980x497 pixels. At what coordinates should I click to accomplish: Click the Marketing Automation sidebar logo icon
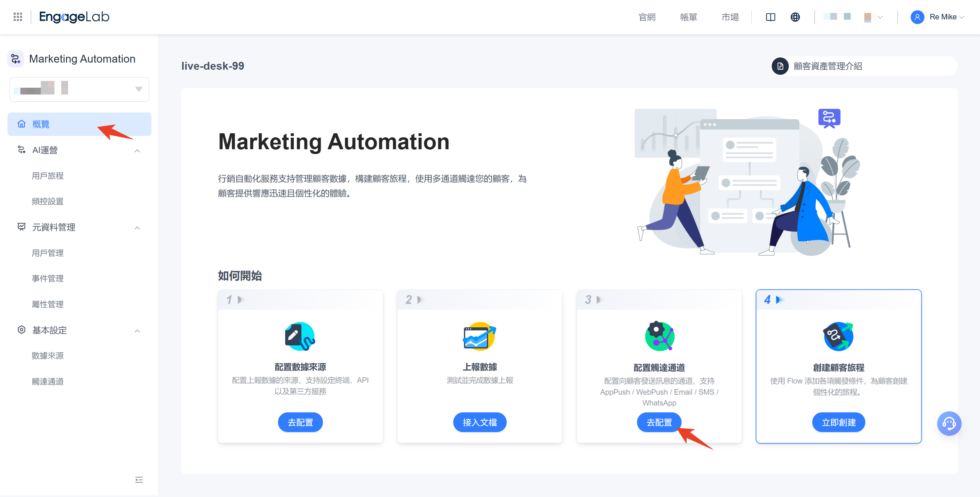(x=16, y=59)
